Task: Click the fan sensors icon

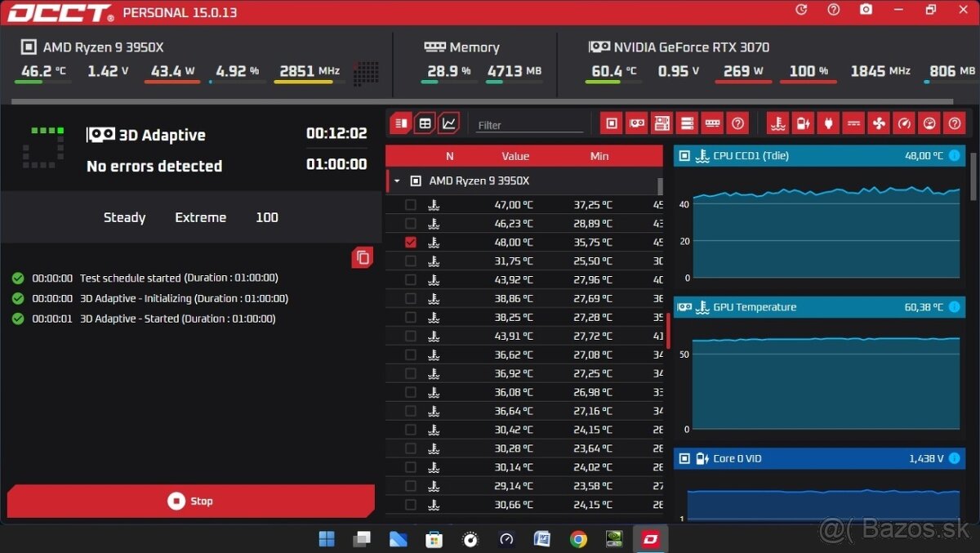Action: pyautogui.click(x=879, y=123)
